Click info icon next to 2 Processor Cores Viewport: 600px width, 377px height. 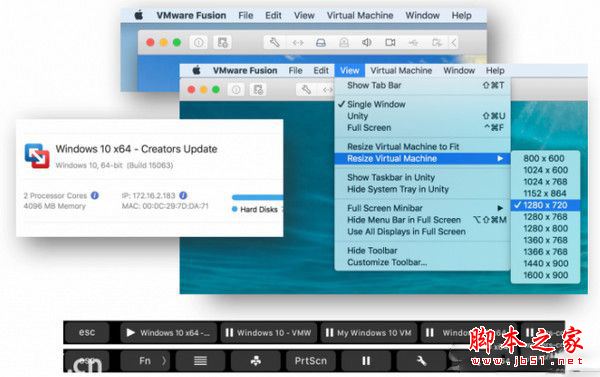(95, 195)
